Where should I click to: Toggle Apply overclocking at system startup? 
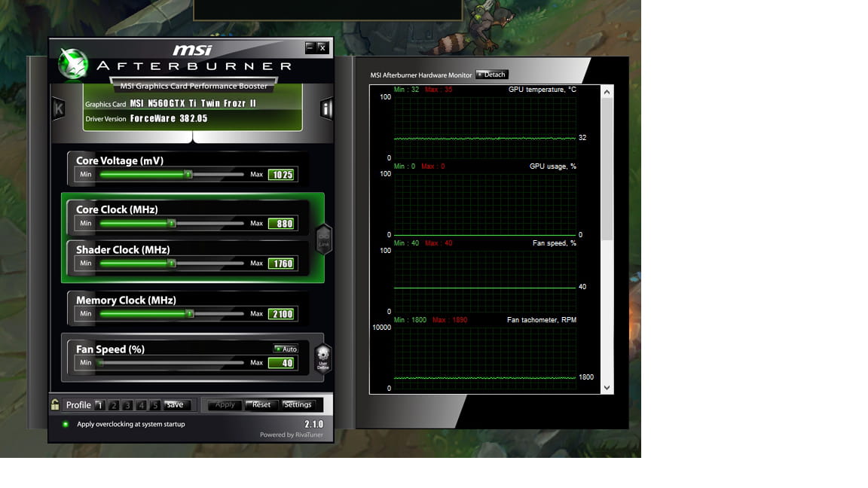(66, 424)
